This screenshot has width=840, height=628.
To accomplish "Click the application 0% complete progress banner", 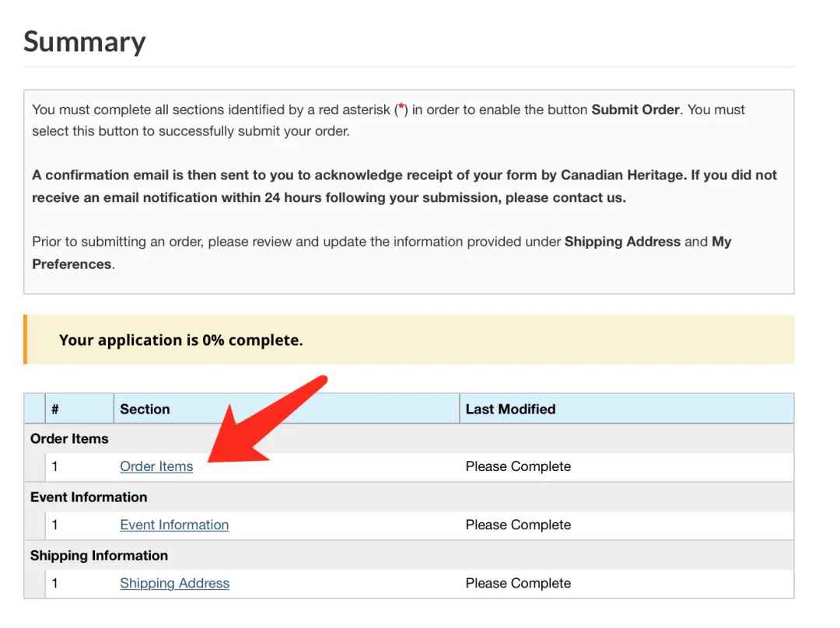I will [180, 340].
